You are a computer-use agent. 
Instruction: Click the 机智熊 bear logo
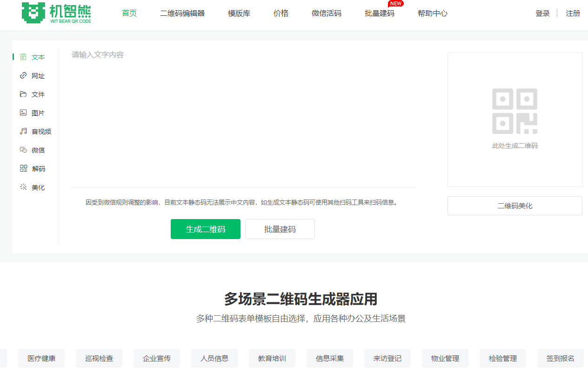[56, 13]
